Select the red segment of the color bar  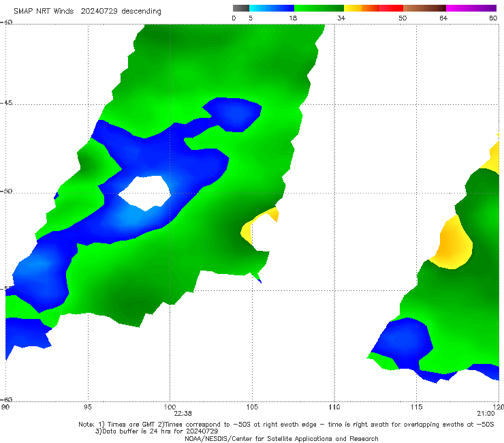point(391,8)
